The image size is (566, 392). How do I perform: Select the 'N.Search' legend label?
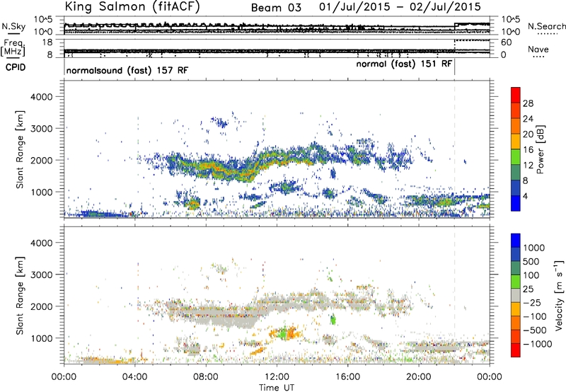pyautogui.click(x=547, y=26)
